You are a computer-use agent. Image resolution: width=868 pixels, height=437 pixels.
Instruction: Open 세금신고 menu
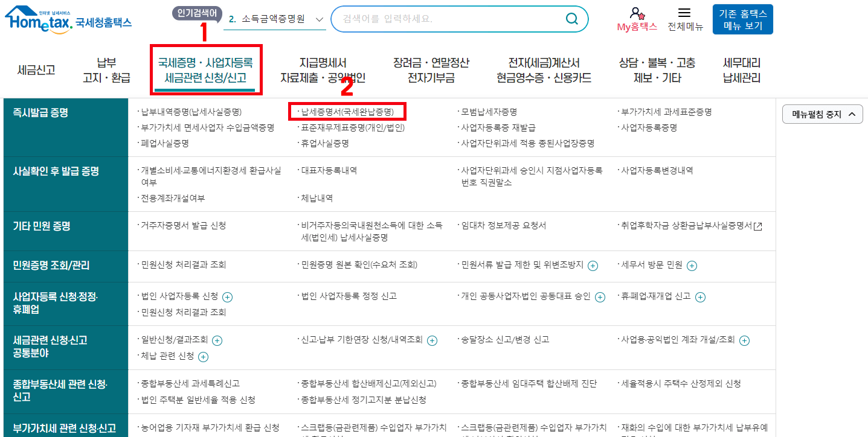[36, 70]
